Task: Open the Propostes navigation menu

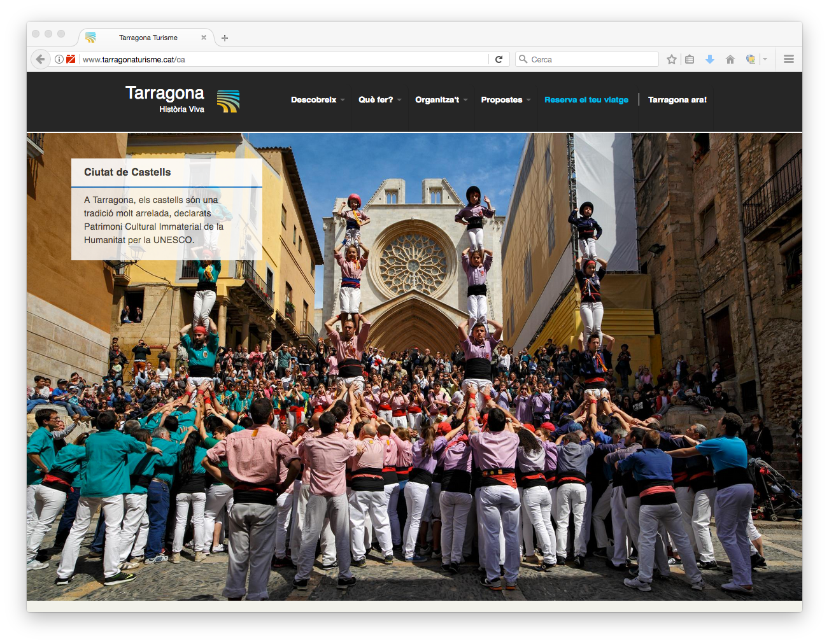Action: pyautogui.click(x=505, y=100)
